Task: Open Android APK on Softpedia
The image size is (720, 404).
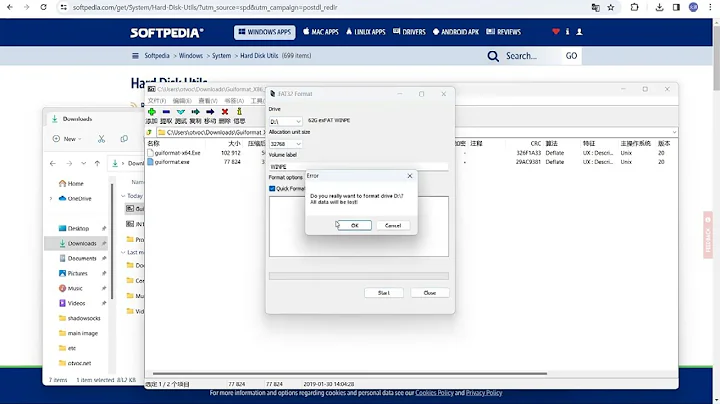Action: [456, 32]
